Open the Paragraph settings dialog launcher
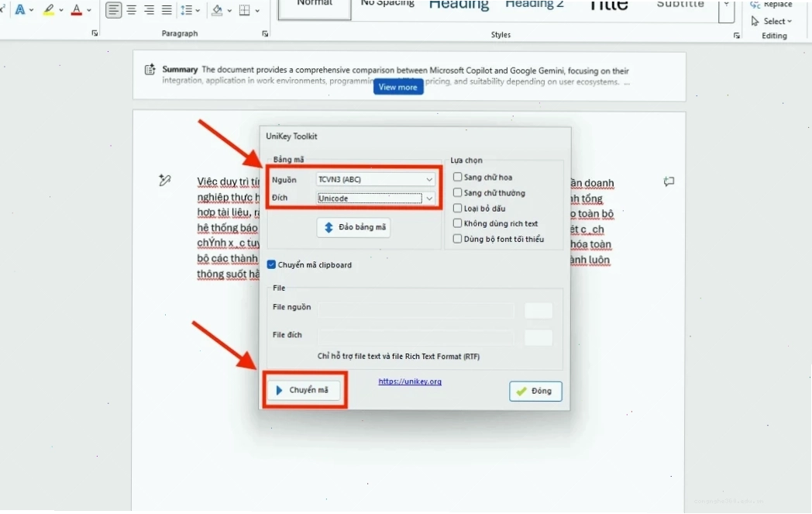The height and width of the screenshot is (514, 812). [x=265, y=33]
